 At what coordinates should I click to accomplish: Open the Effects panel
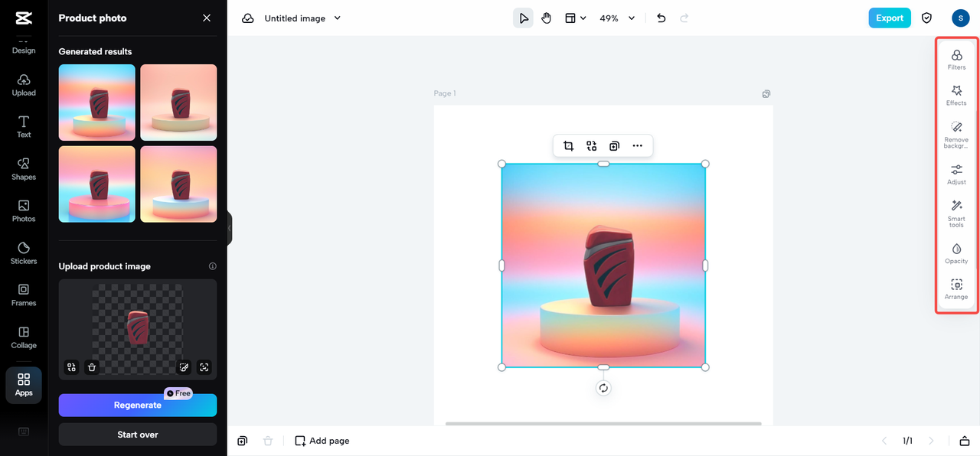point(956,96)
